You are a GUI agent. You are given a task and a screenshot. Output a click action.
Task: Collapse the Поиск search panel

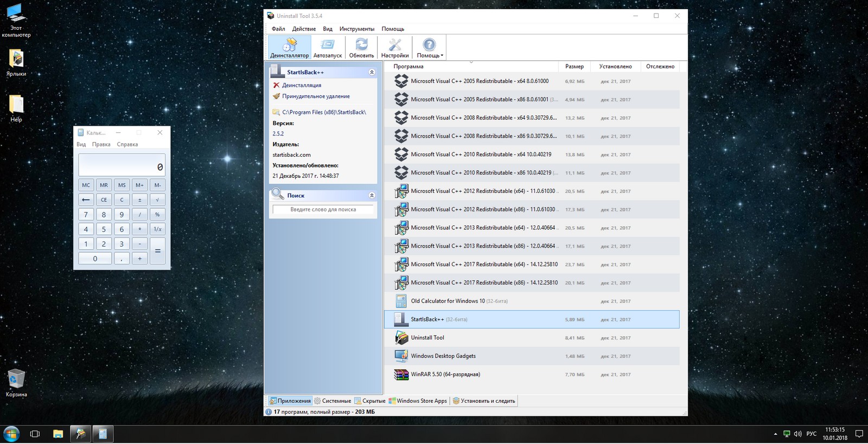(x=372, y=195)
